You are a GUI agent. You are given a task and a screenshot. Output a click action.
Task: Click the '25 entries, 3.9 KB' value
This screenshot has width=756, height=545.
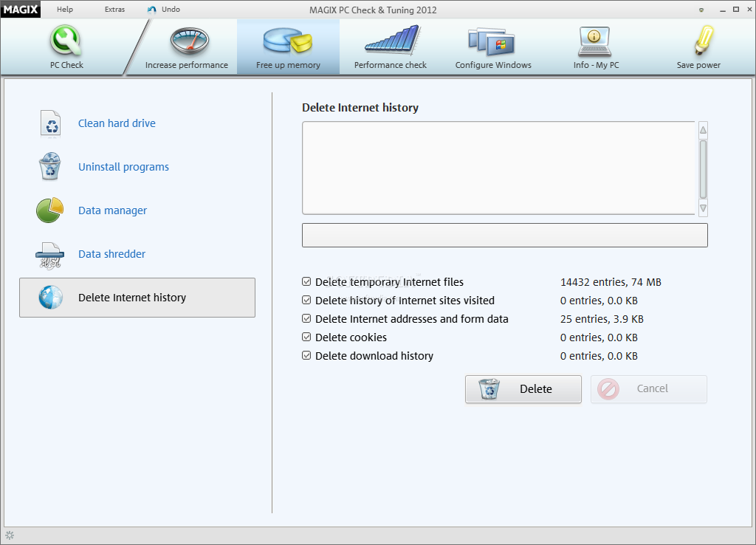click(602, 319)
